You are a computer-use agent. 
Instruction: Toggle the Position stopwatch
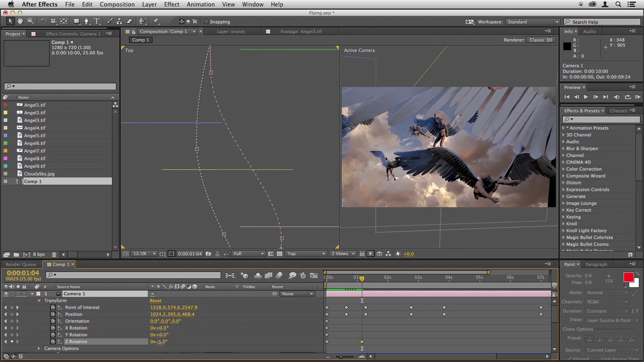click(x=53, y=314)
